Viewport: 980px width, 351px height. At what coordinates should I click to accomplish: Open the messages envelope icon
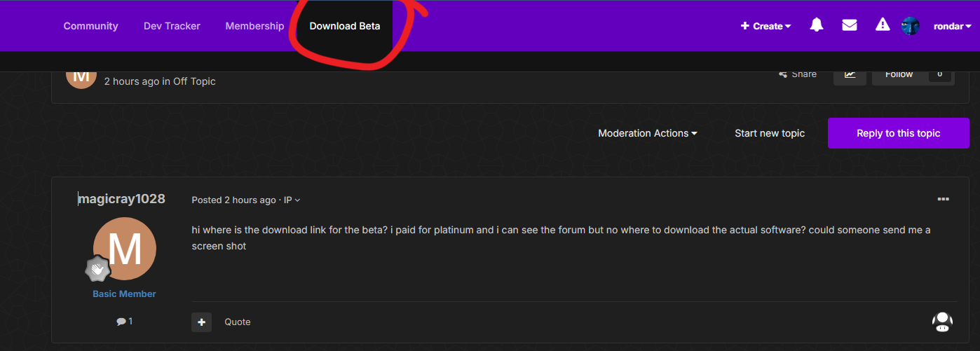[x=850, y=25]
